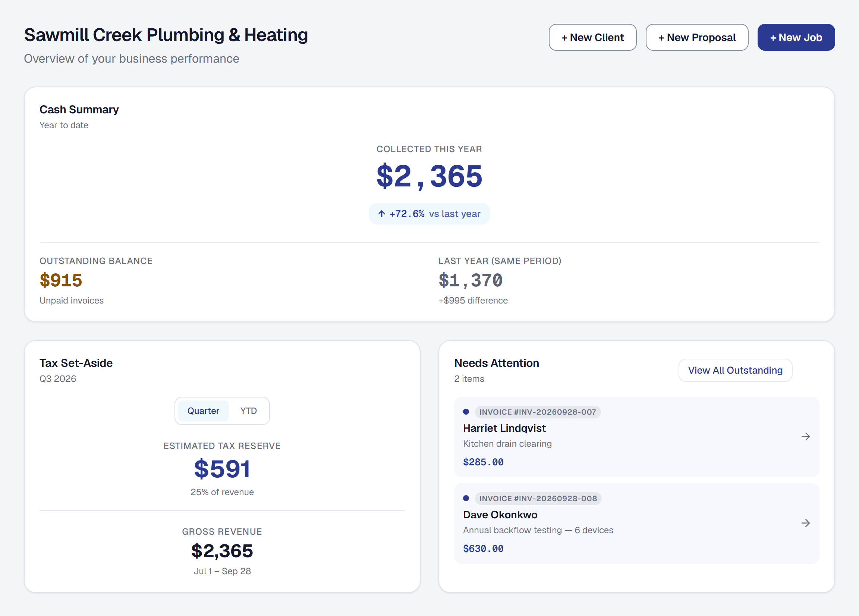Click the $915 outstanding balance
Image resolution: width=859 pixels, height=616 pixels.
point(61,280)
